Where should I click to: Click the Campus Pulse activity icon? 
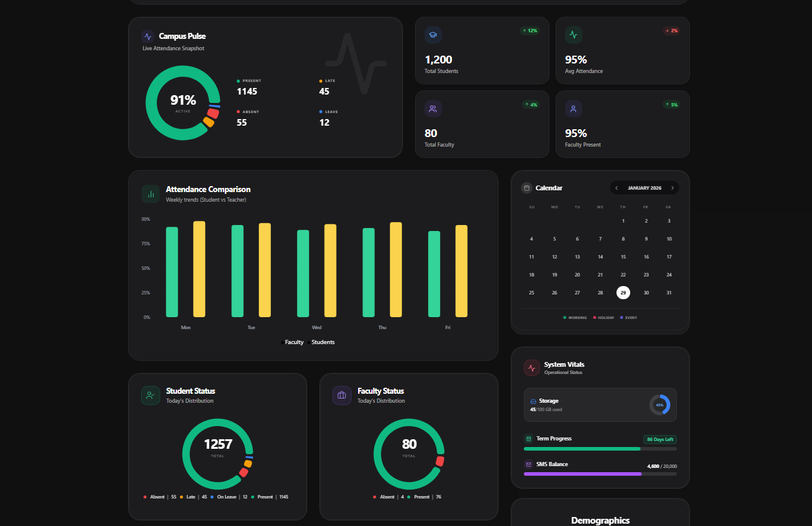[147, 36]
